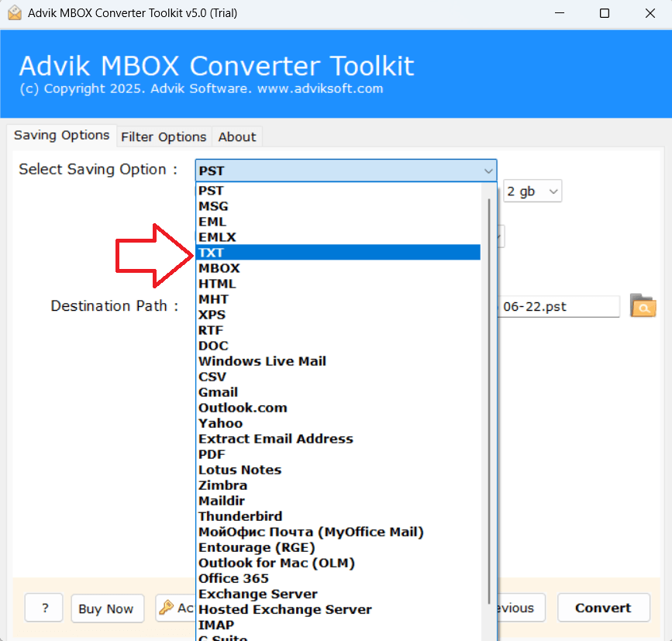This screenshot has height=641, width=672.
Task: Select PDF as the saving format
Action: (x=338, y=454)
